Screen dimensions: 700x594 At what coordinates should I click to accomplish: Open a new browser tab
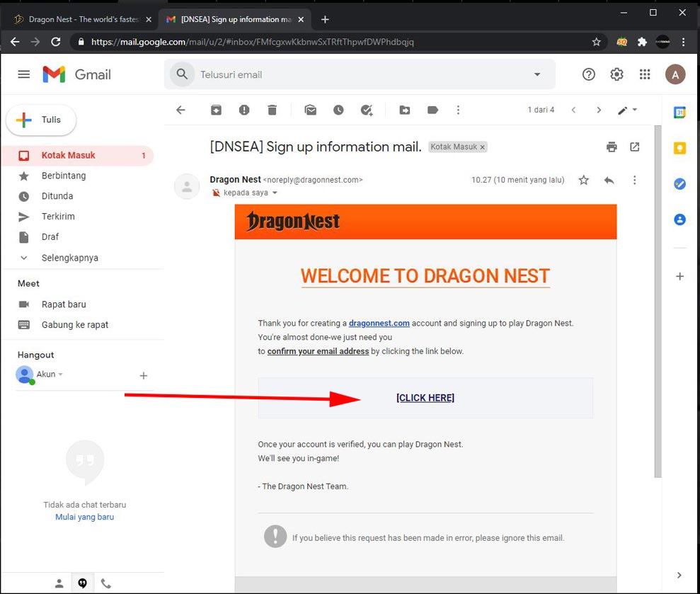coord(325,19)
